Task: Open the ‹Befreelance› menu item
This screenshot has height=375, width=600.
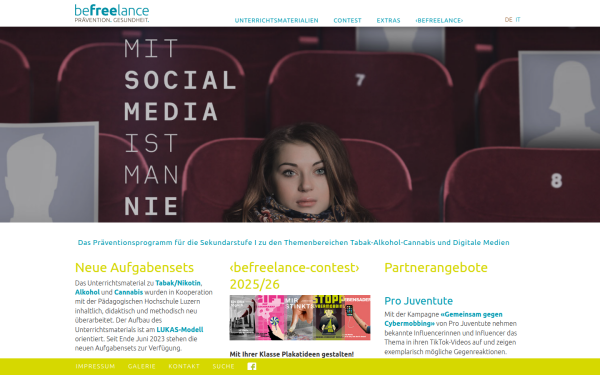Action: (x=439, y=21)
